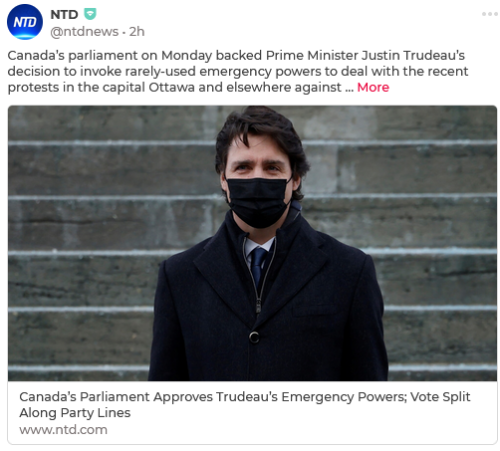The image size is (500, 451).
Task: Click the black face mask in the photo
Action: (258, 201)
